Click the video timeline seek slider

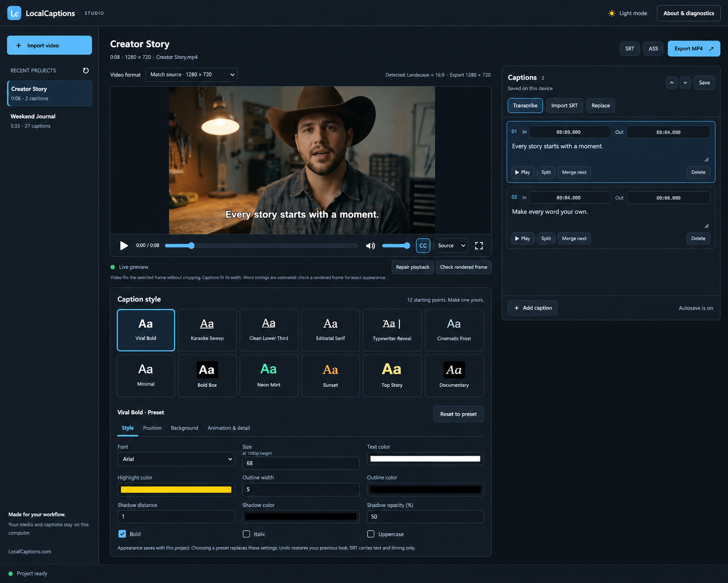pos(261,246)
